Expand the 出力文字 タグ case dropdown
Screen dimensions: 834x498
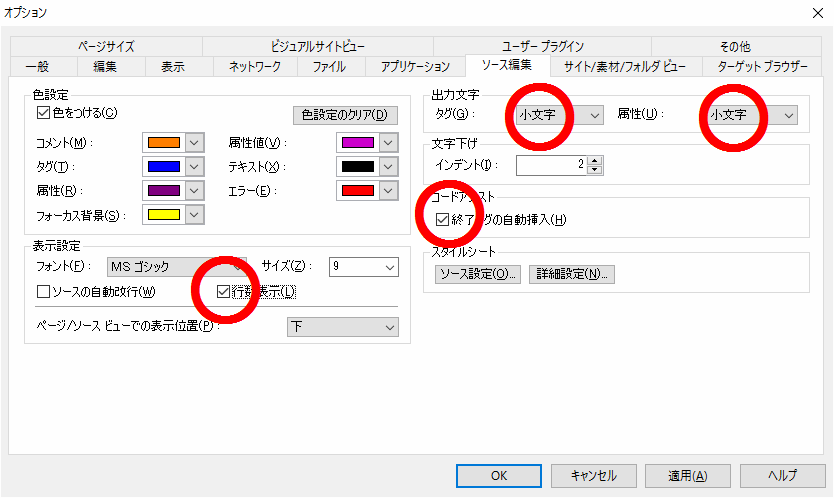tap(595, 115)
